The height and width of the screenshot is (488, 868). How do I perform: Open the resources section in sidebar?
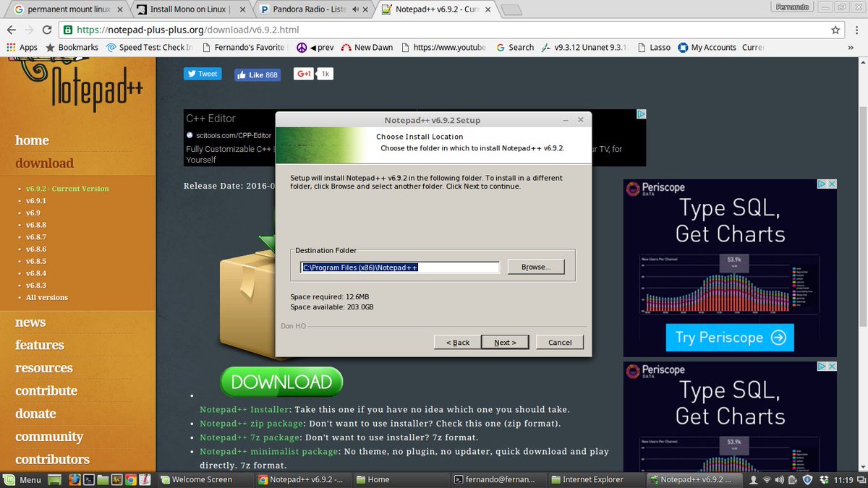coord(44,368)
